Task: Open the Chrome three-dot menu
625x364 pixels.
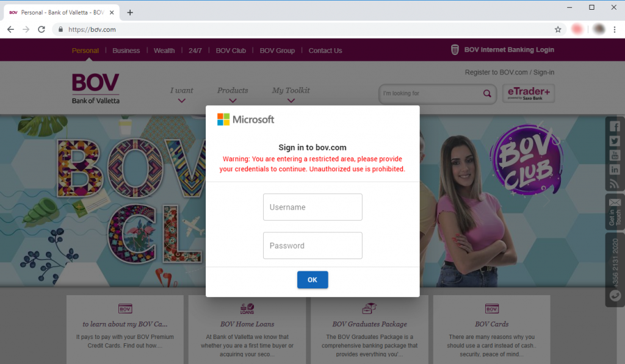Action: pos(614,29)
